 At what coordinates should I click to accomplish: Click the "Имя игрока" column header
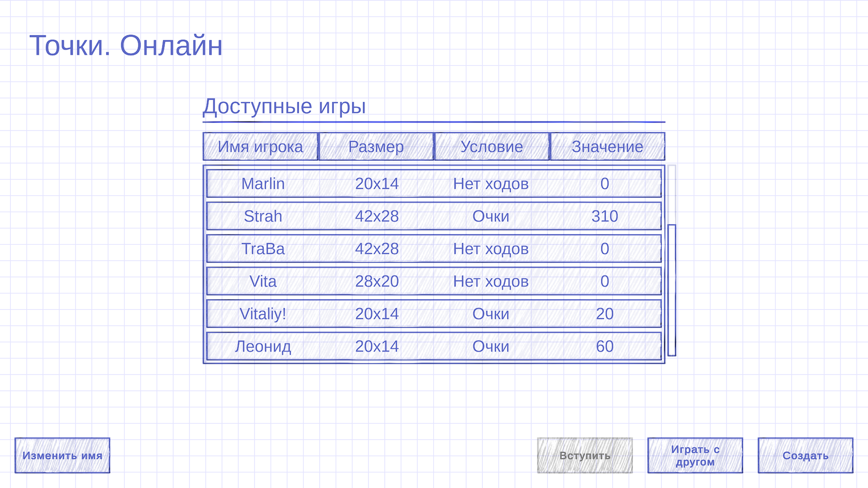260,146
